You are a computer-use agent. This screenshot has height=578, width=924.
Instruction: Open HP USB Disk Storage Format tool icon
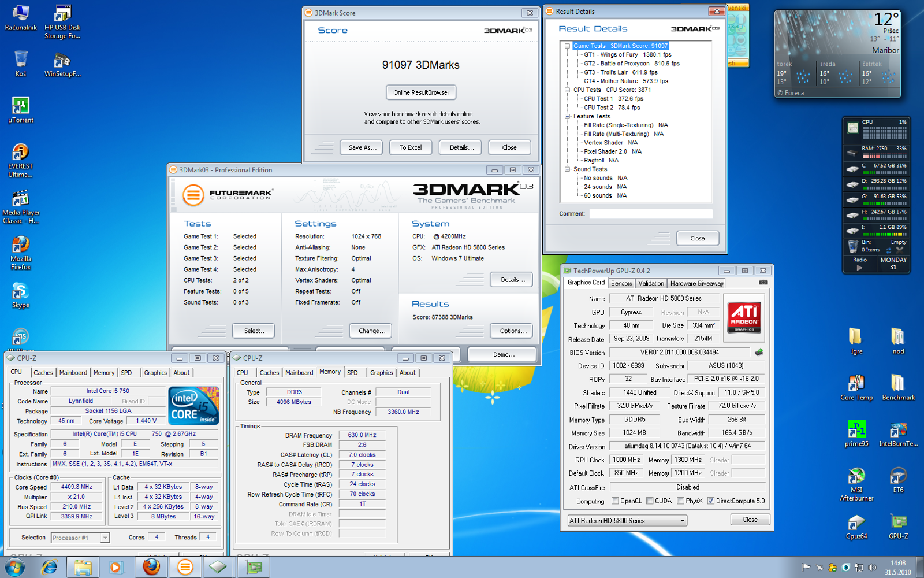tap(62, 22)
